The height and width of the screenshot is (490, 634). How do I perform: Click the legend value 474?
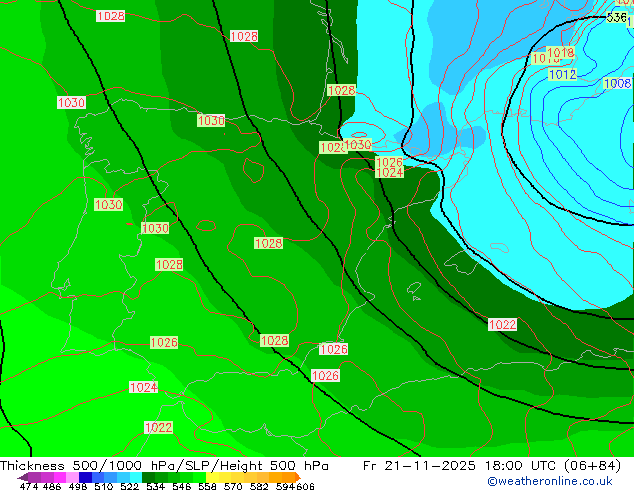click(x=29, y=486)
